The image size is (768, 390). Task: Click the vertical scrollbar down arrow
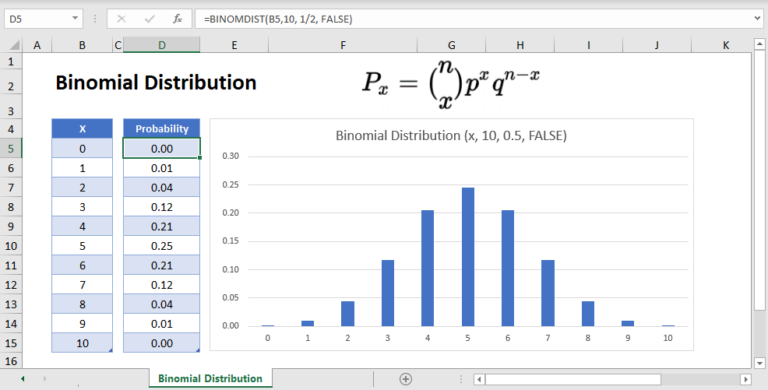tap(759, 363)
